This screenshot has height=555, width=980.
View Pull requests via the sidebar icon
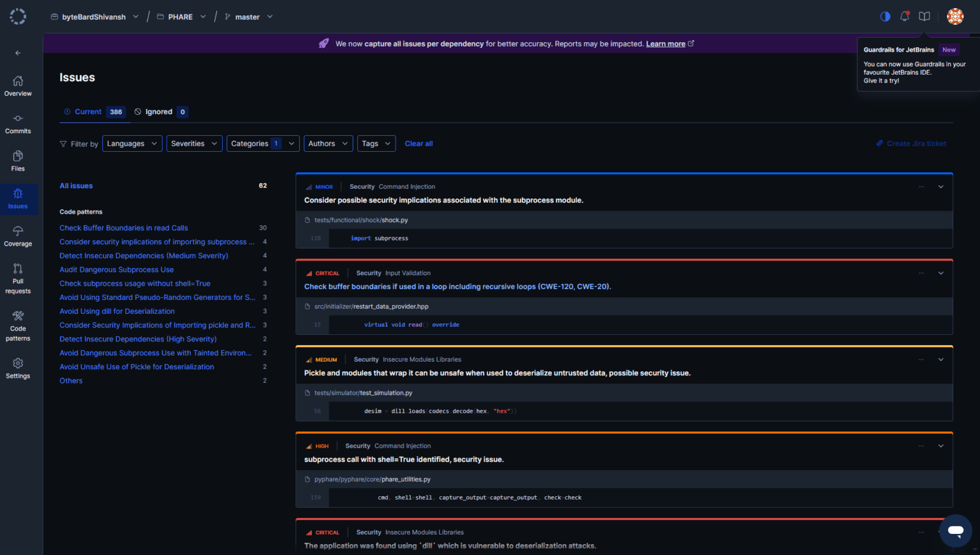[18, 277]
